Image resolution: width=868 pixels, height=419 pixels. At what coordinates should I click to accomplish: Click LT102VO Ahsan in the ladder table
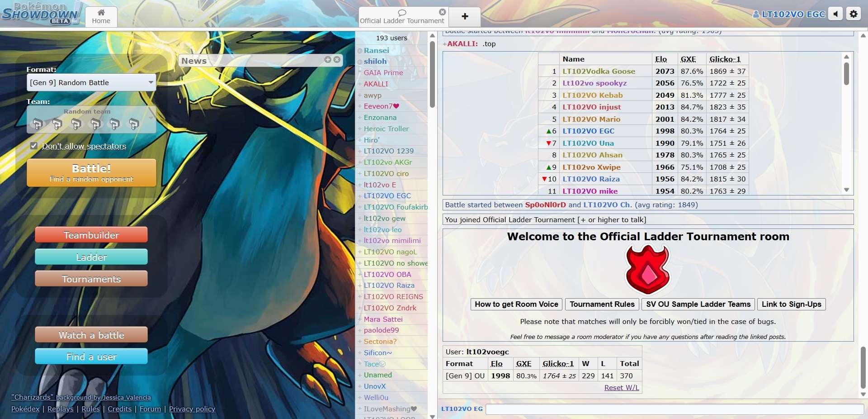(592, 155)
